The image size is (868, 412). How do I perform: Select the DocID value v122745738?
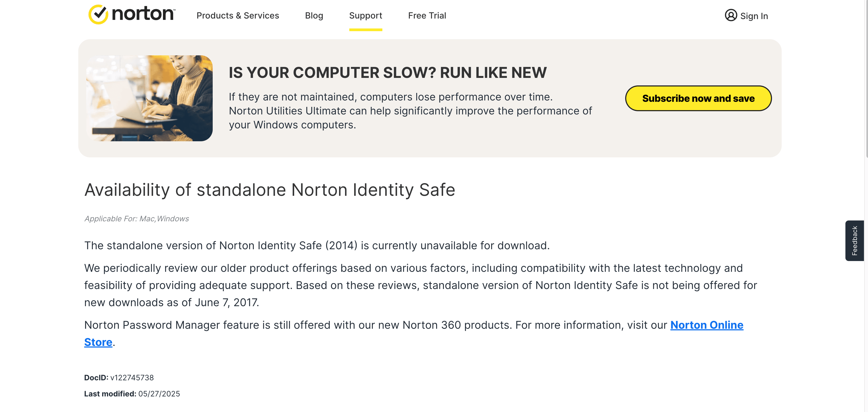132,378
